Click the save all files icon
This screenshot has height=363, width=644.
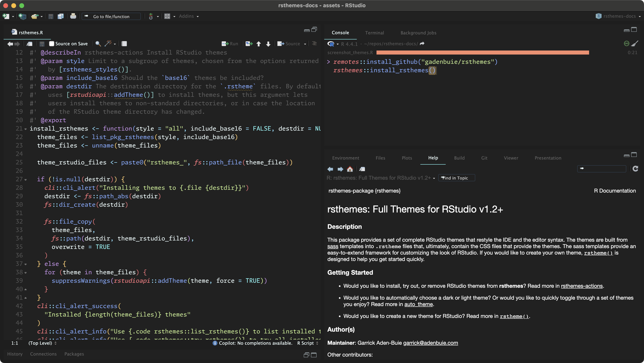[61, 16]
